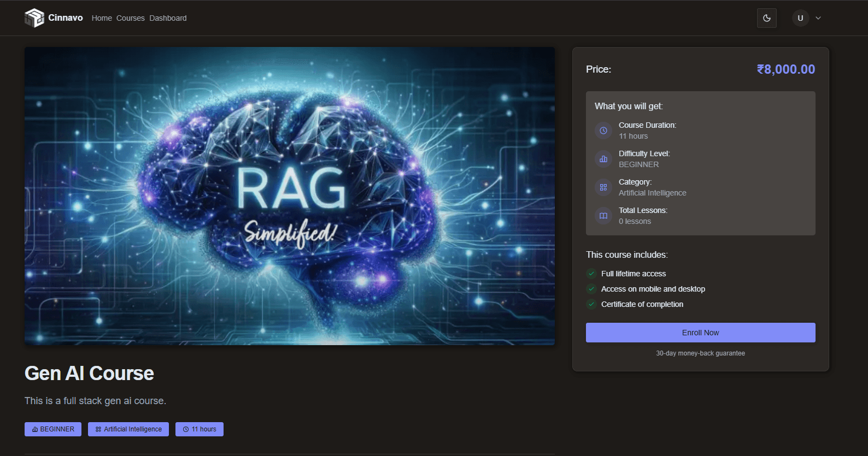Open the Courses nav item

[x=130, y=18]
